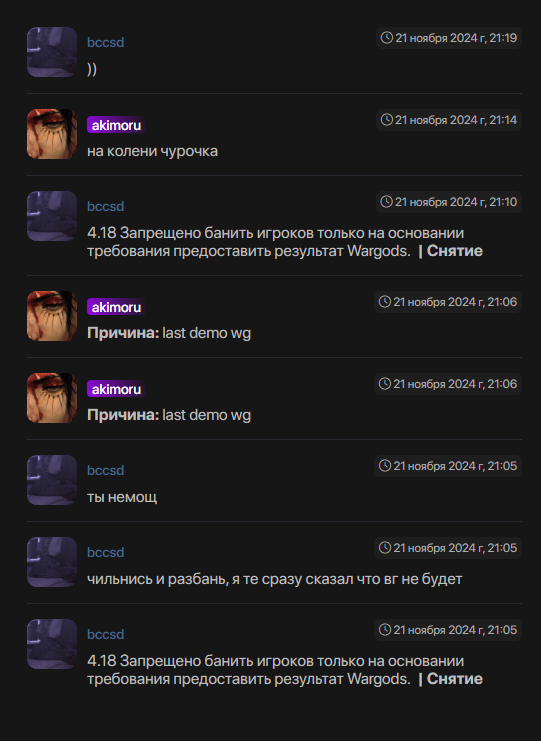Click clock icon on the bottom 21:05 comment
541x741 pixels.
(x=385, y=630)
